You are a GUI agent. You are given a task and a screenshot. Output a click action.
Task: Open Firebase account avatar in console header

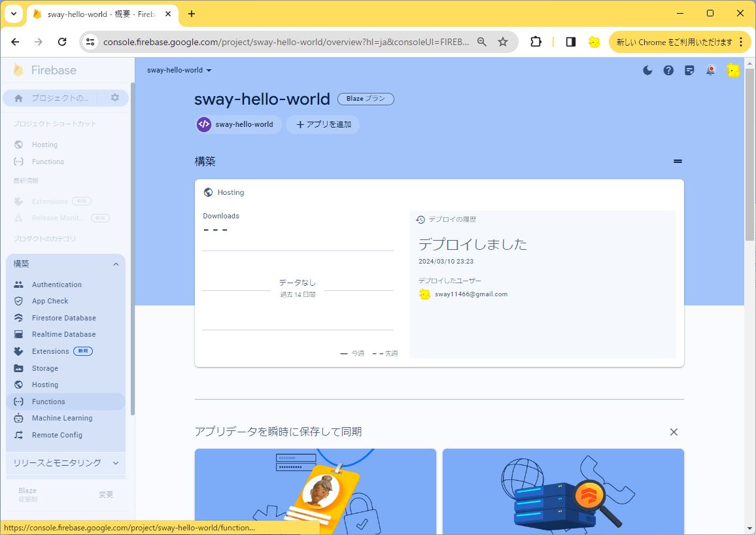(x=733, y=71)
